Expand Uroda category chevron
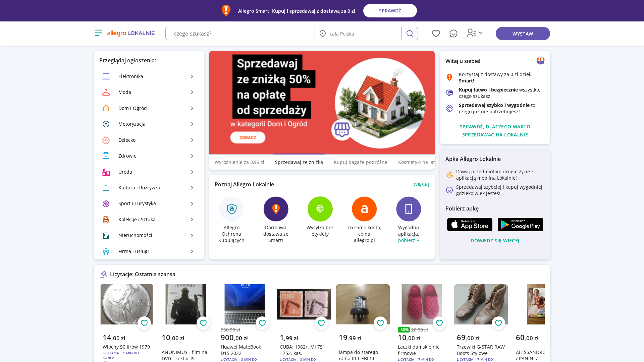This screenshot has height=362, width=644. tap(192, 172)
